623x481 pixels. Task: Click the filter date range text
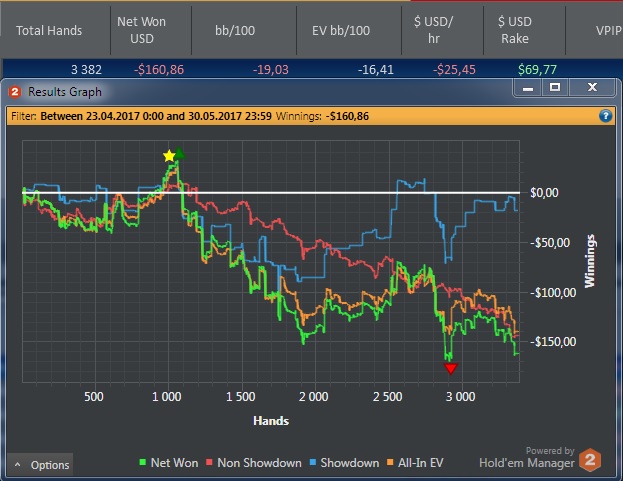pyautogui.click(x=156, y=116)
